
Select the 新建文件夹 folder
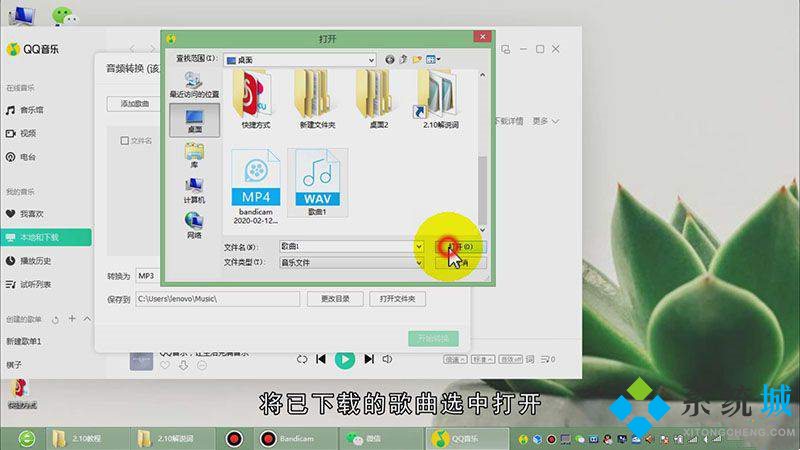(x=317, y=99)
